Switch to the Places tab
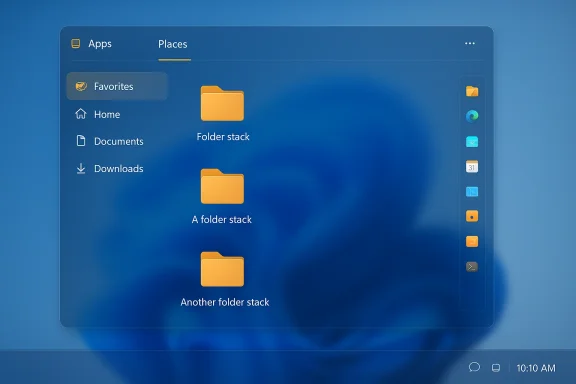576x384 pixels. tap(173, 44)
